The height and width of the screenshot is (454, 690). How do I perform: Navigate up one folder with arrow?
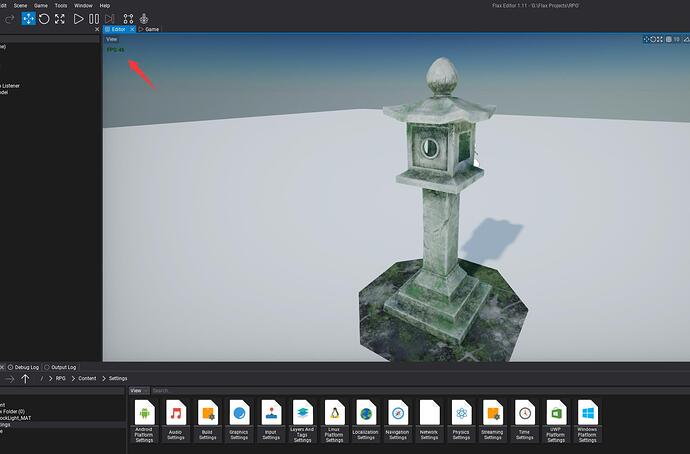click(25, 379)
